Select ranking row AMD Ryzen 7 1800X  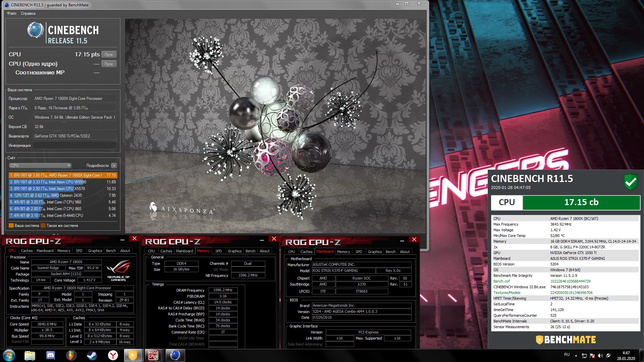click(x=63, y=175)
